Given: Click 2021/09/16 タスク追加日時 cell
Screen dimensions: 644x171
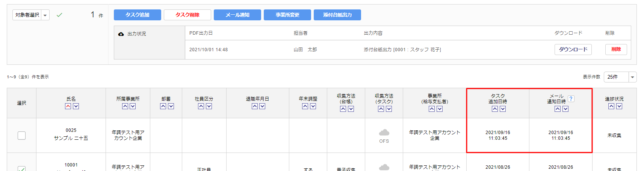Looking at the screenshot, I should 498,135.
